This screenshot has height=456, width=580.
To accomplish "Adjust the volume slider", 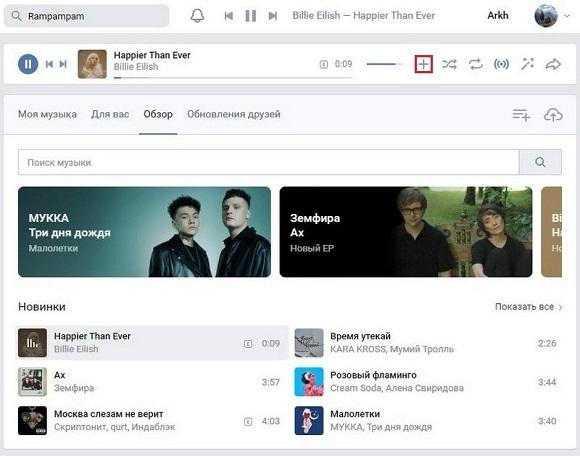I will pos(384,64).
